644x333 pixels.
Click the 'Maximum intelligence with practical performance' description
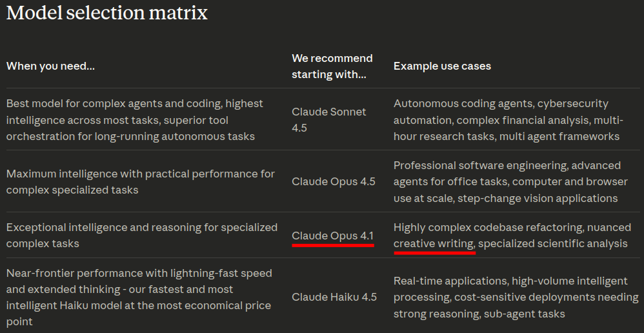click(x=140, y=181)
